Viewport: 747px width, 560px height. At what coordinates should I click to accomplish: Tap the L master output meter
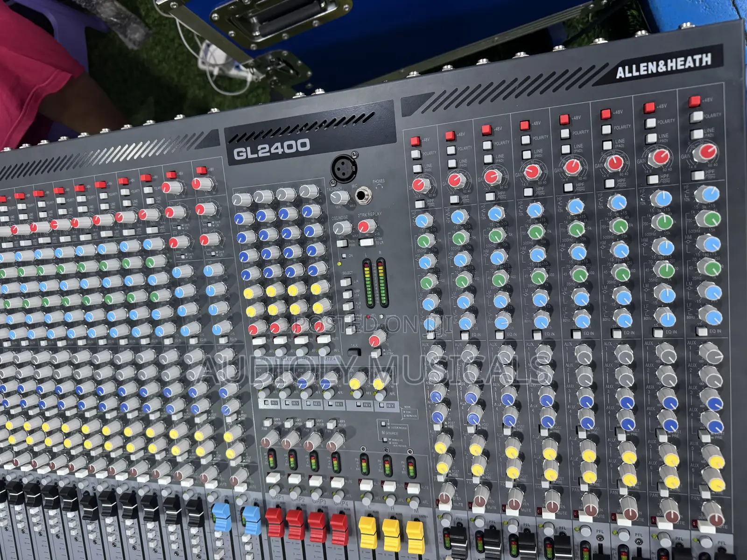(365, 465)
